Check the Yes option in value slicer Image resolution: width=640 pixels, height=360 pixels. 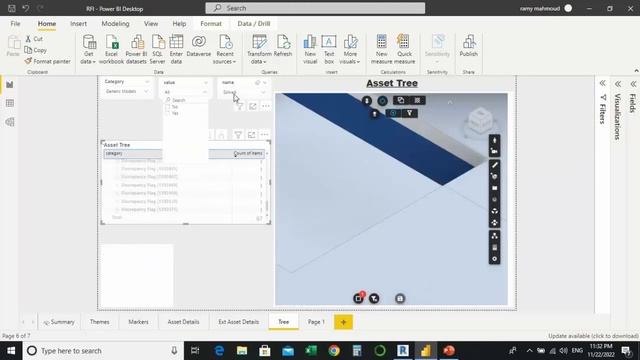168,113
